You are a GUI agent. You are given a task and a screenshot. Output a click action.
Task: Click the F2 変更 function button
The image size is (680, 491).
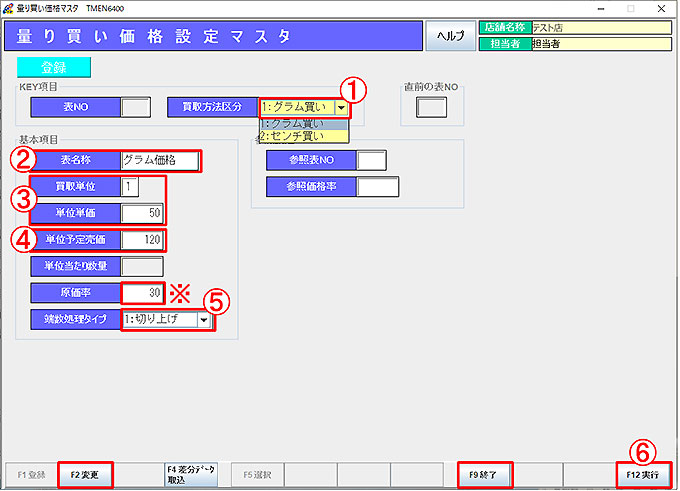[x=85, y=475]
